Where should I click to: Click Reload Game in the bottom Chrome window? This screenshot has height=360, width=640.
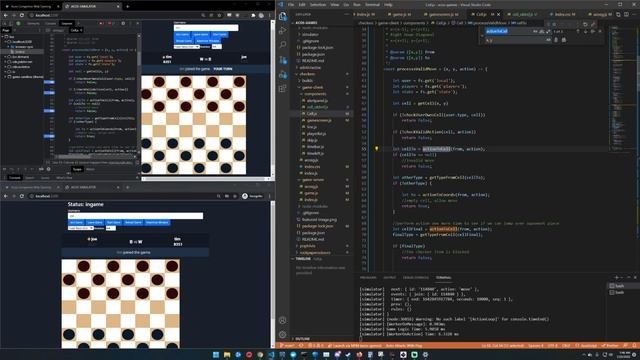coord(133,222)
